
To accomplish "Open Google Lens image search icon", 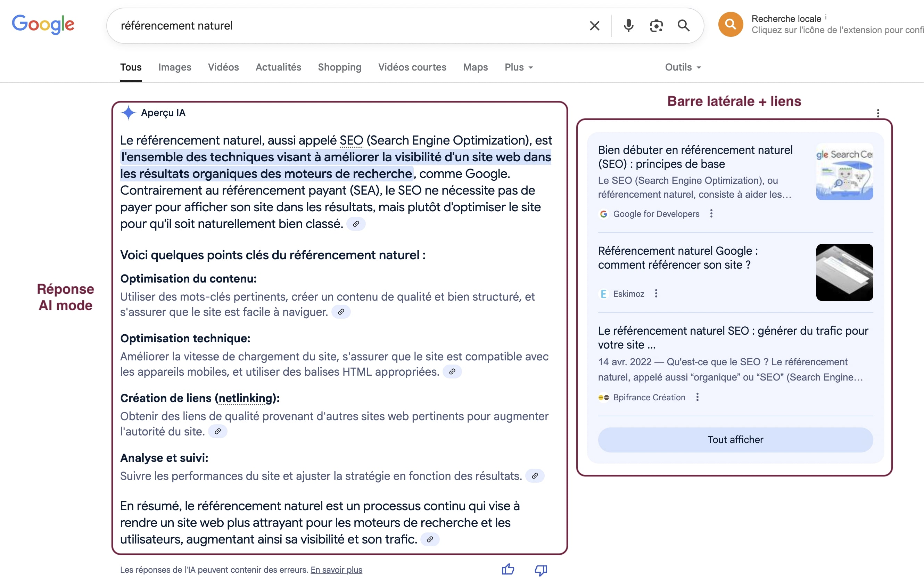I will coord(656,26).
